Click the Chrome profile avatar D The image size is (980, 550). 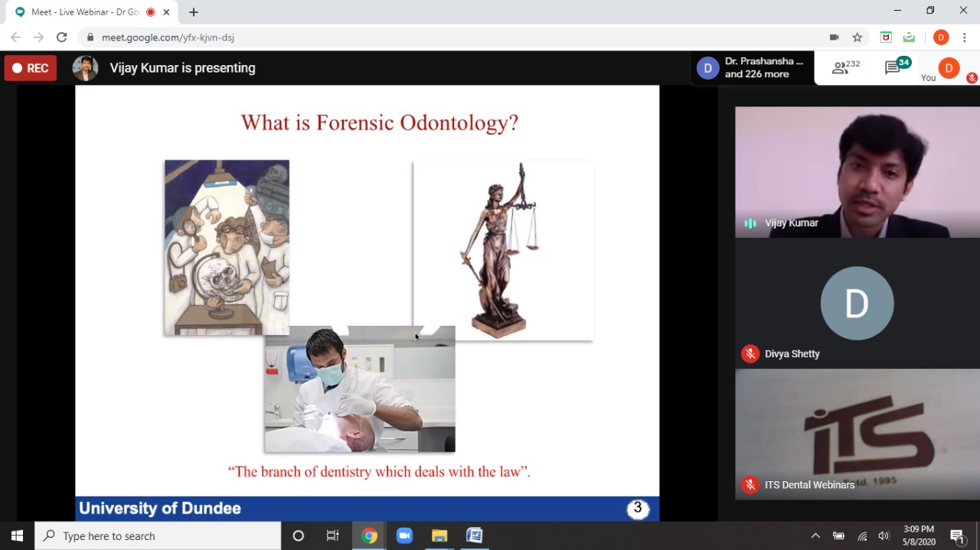coord(941,37)
